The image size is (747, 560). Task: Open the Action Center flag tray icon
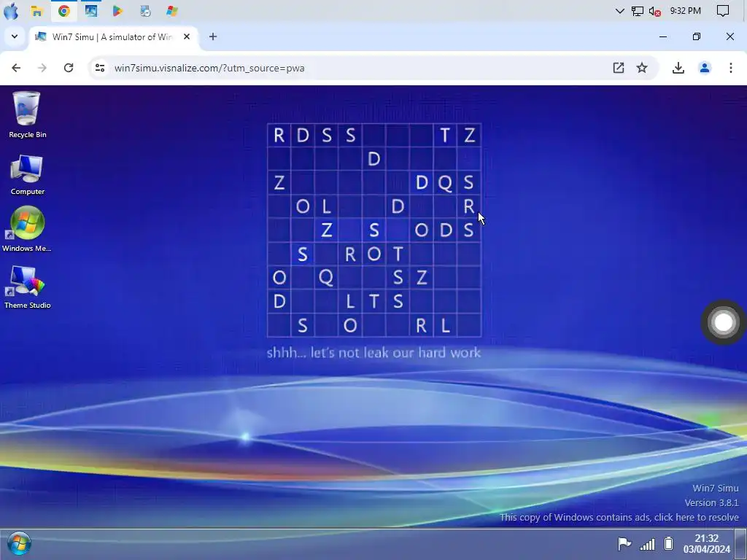point(624,543)
